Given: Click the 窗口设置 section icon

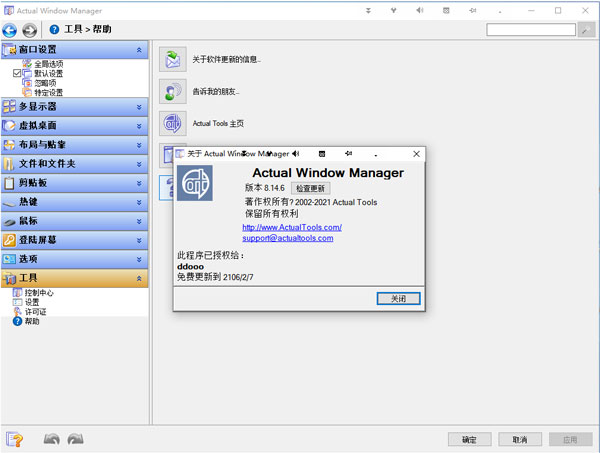Looking at the screenshot, I should [10, 50].
